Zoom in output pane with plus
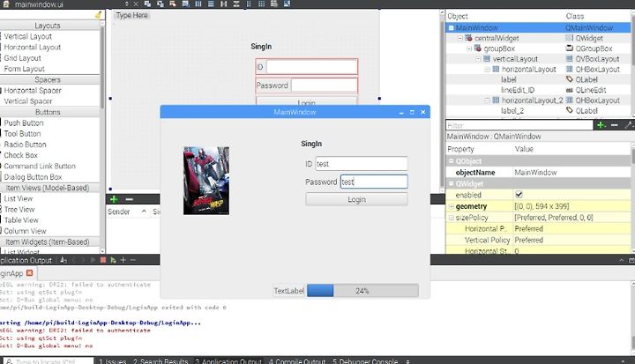 [x=123, y=260]
